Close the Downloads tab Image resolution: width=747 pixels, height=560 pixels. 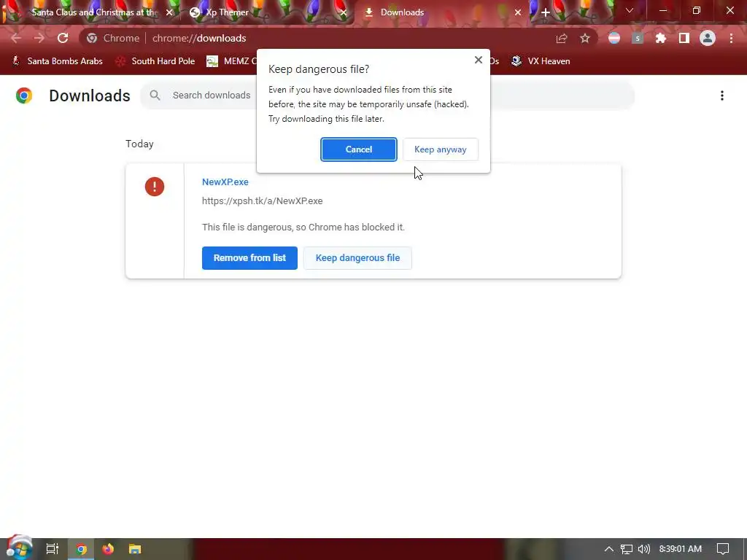pos(518,12)
